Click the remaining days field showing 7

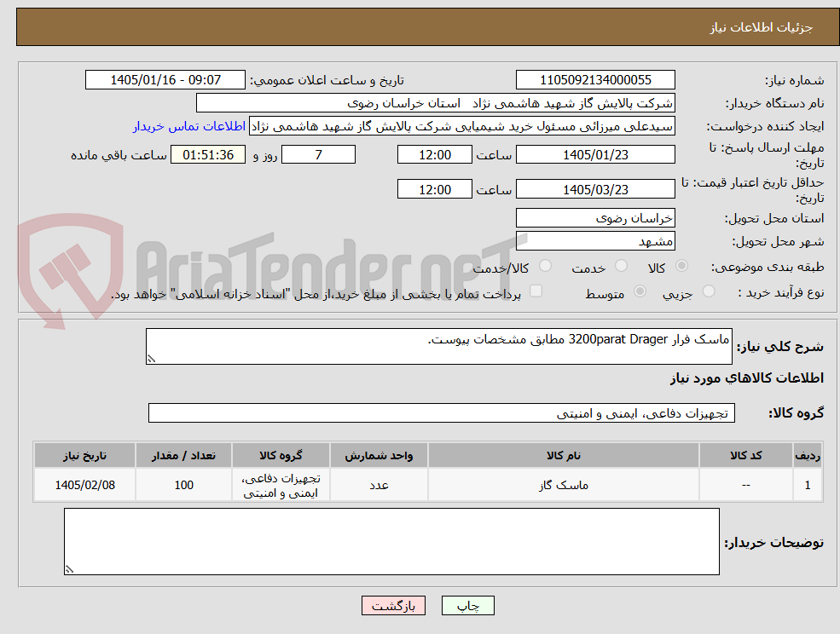coord(318,155)
